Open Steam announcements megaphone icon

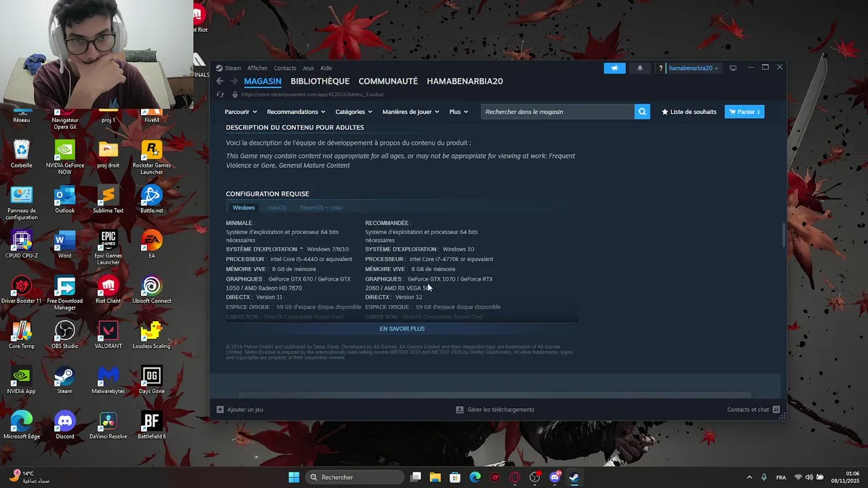point(614,68)
